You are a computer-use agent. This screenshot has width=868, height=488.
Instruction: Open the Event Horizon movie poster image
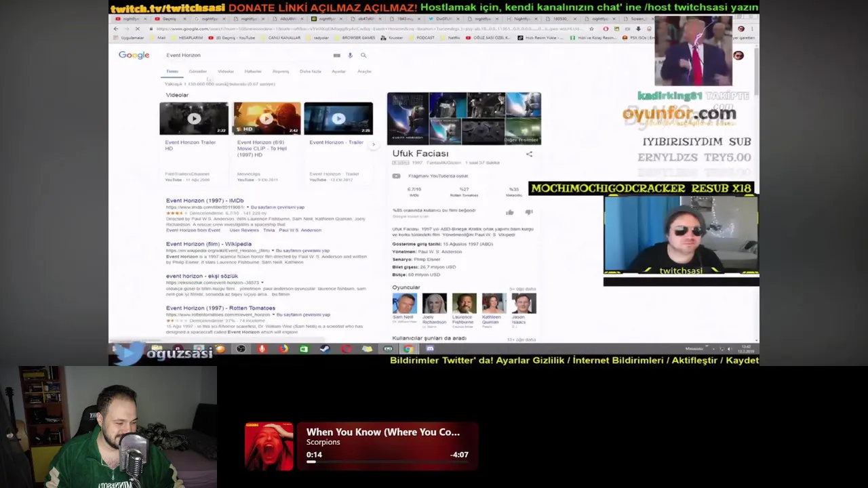(408, 119)
